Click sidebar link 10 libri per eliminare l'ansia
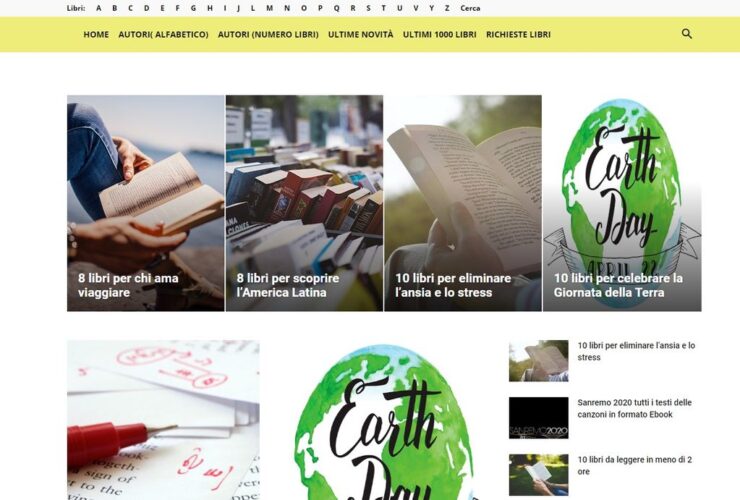 coord(636,351)
